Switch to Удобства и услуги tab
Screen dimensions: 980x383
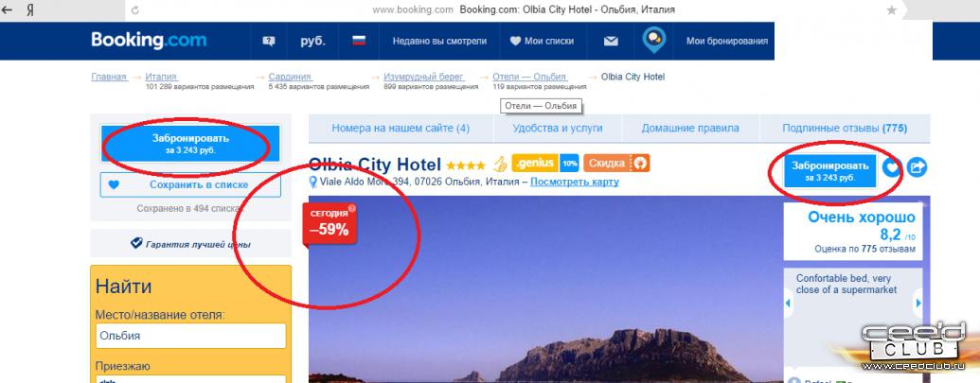point(558,129)
